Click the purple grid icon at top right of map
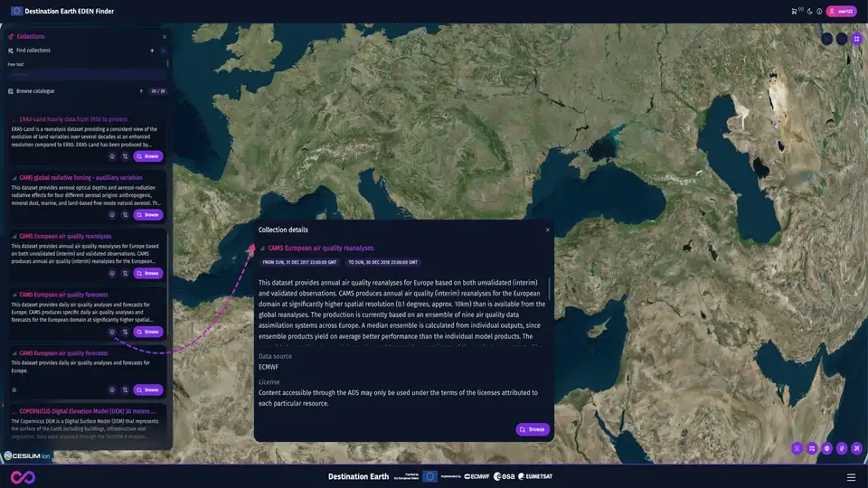The height and width of the screenshot is (488, 868). pos(856,39)
